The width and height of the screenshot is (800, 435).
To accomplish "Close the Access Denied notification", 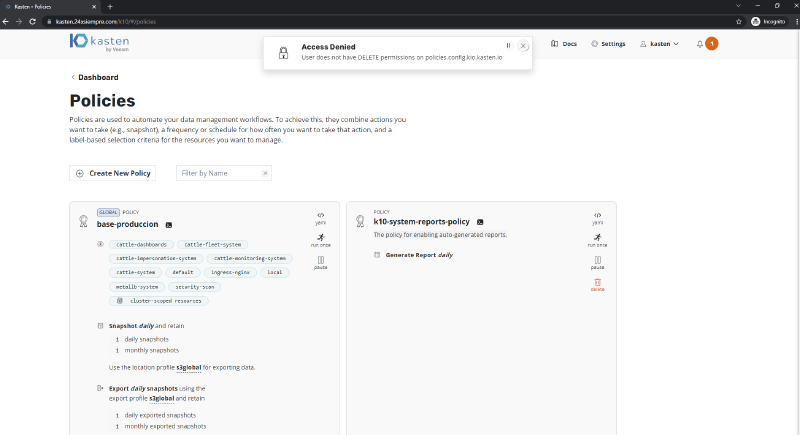I will 523,46.
